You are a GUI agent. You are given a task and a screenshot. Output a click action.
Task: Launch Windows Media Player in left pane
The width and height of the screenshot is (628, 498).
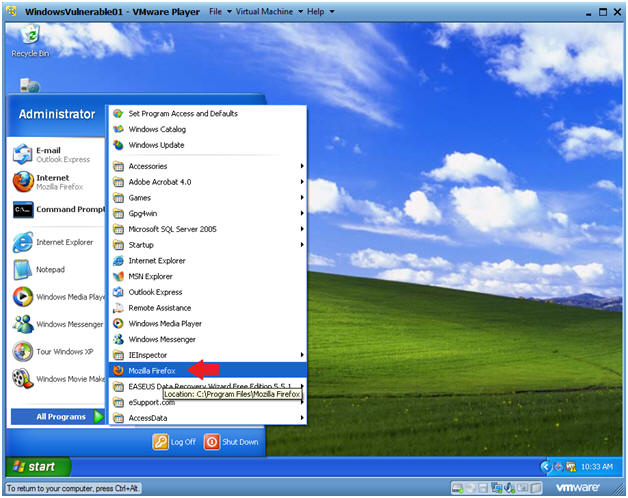tap(22, 297)
